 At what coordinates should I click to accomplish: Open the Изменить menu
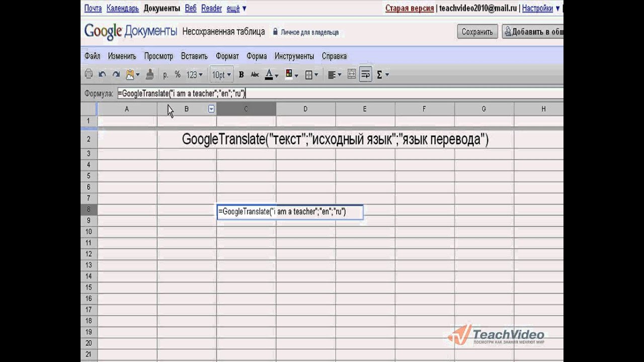[122, 56]
